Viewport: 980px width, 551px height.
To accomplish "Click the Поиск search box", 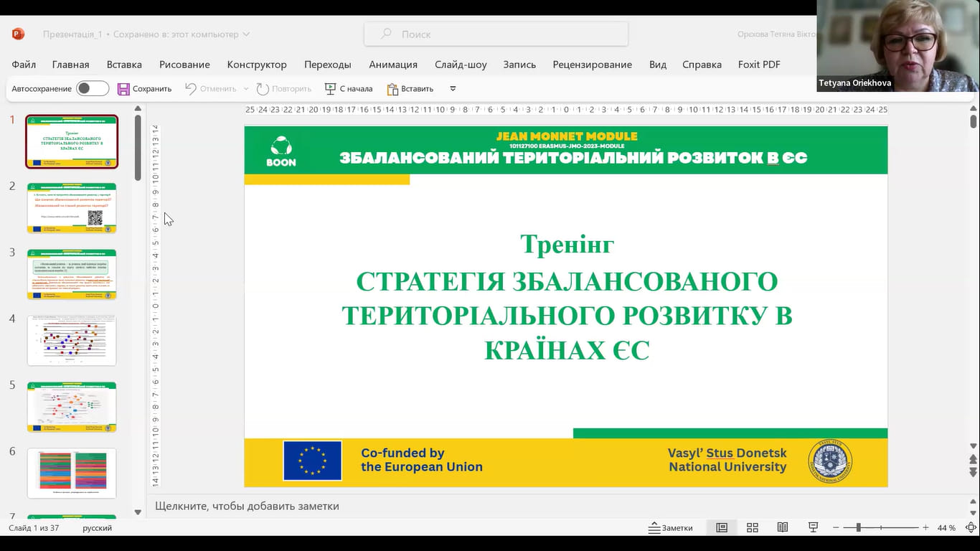I will 496,34.
